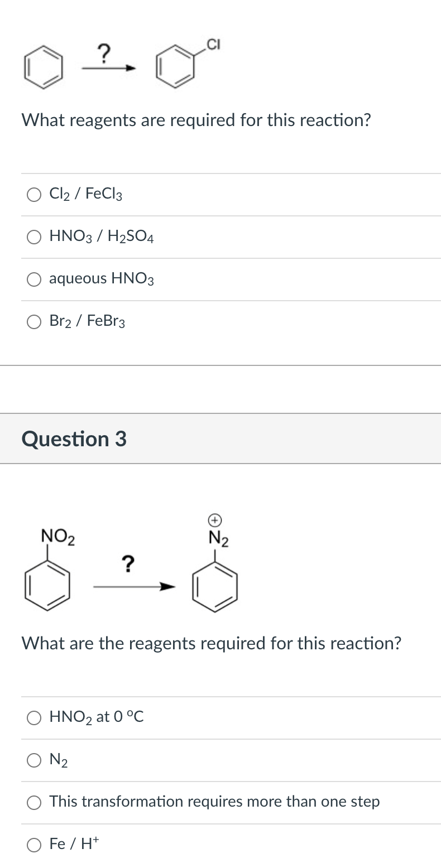Click the Question 3 header
The height and width of the screenshot is (868, 441).
pyautogui.click(x=74, y=439)
